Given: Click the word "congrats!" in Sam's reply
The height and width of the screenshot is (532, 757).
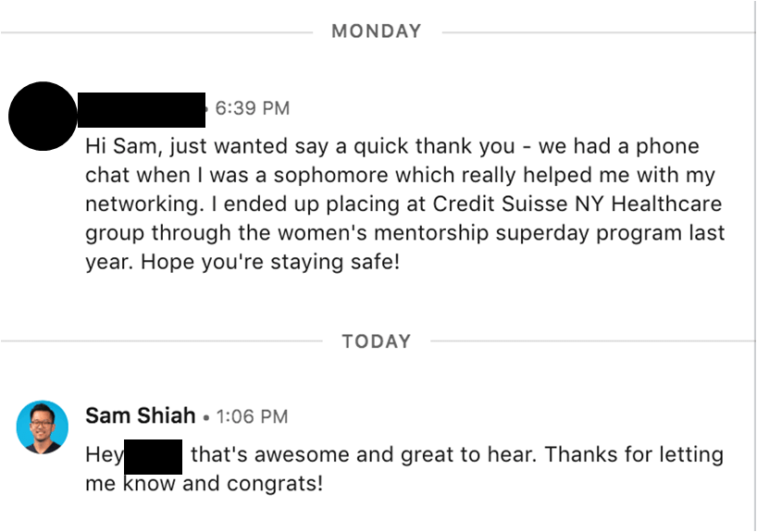Looking at the screenshot, I should (x=275, y=484).
